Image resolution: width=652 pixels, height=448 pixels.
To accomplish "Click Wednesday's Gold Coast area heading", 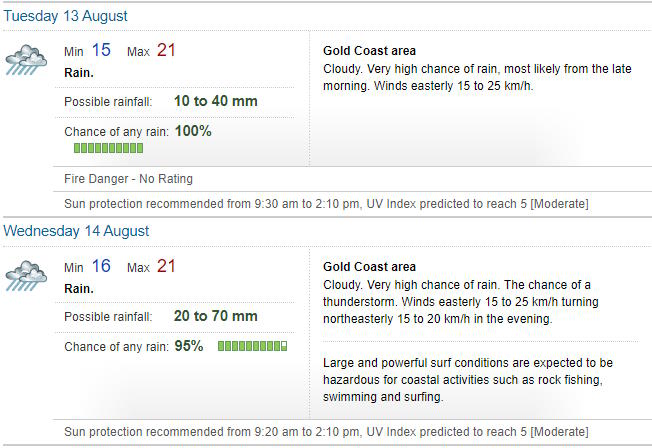I will [x=369, y=267].
